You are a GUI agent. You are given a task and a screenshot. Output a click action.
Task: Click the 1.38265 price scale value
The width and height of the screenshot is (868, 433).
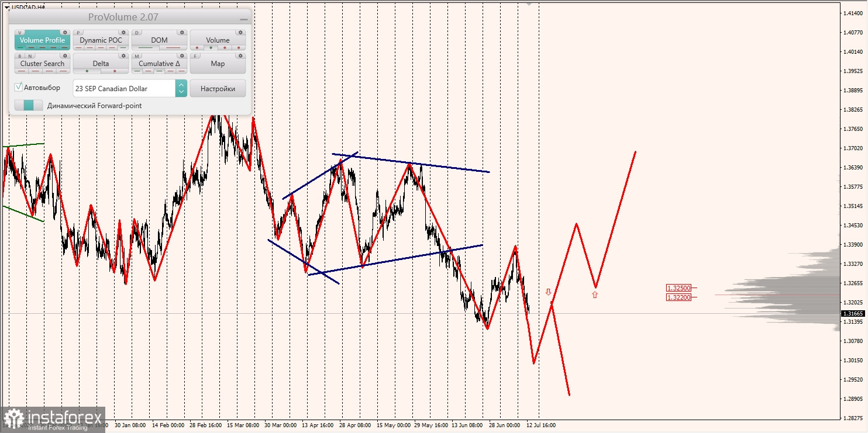pos(852,109)
